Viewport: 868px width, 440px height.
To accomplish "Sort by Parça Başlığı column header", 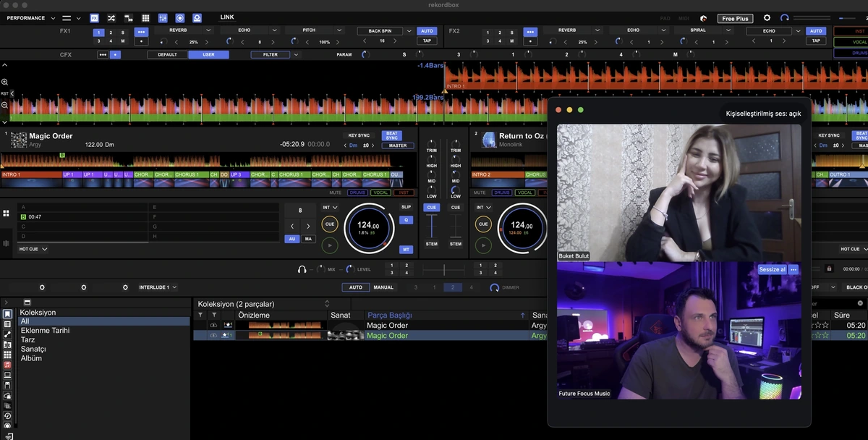I will pyautogui.click(x=389, y=316).
